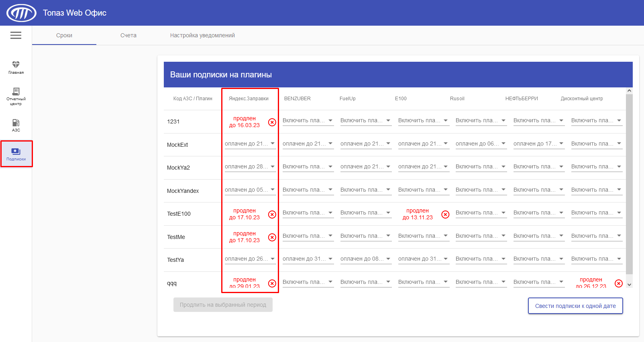
Task: Click Ваши подписки на плагины heading
Action: pyautogui.click(x=221, y=75)
